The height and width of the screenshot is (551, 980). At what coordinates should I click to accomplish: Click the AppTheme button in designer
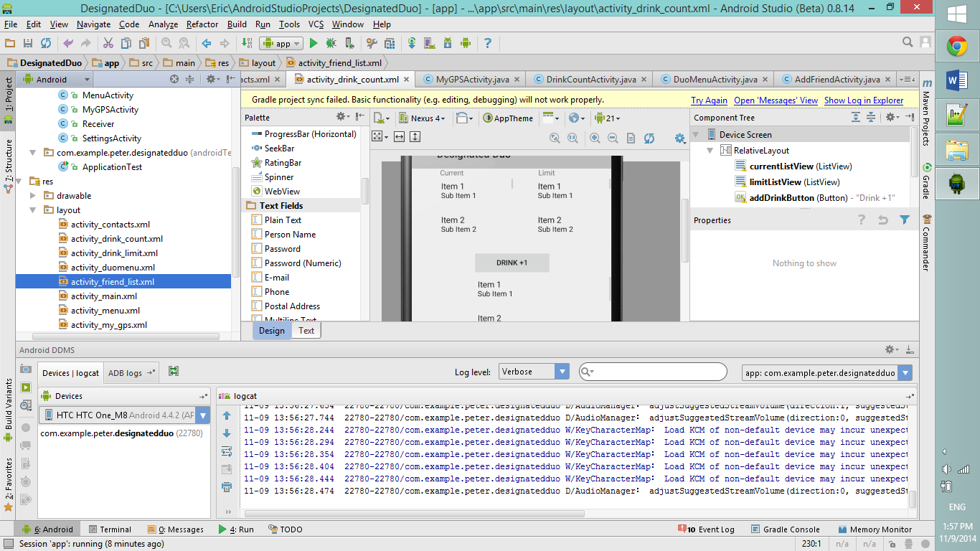pos(509,118)
